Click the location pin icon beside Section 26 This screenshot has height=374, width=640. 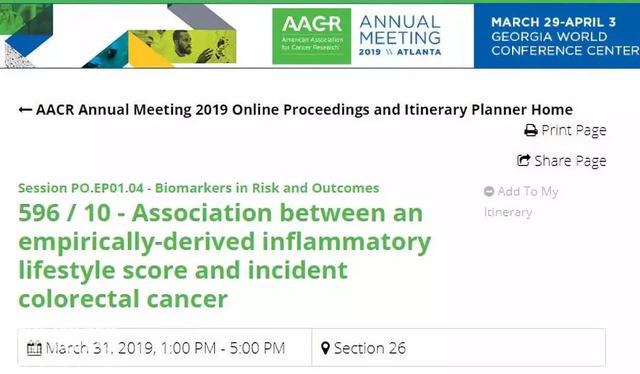coord(325,348)
